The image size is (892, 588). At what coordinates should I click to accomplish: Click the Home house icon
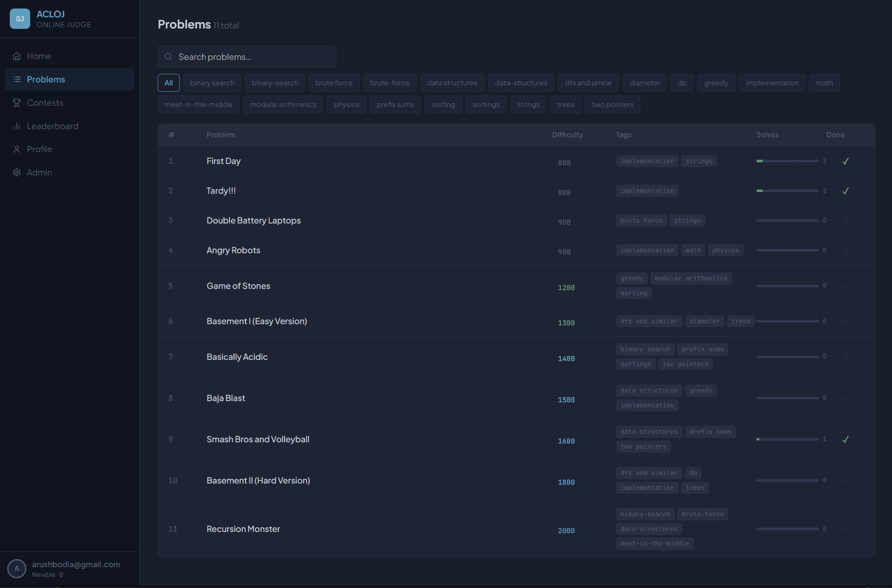[17, 56]
